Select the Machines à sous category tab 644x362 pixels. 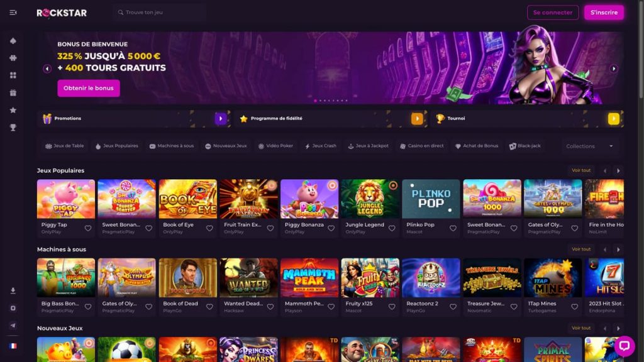point(172,146)
